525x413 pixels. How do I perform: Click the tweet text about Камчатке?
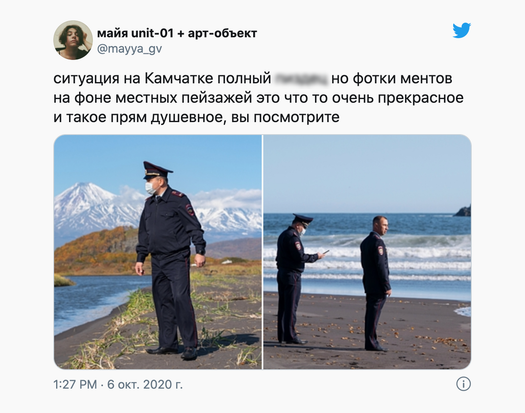(x=258, y=97)
